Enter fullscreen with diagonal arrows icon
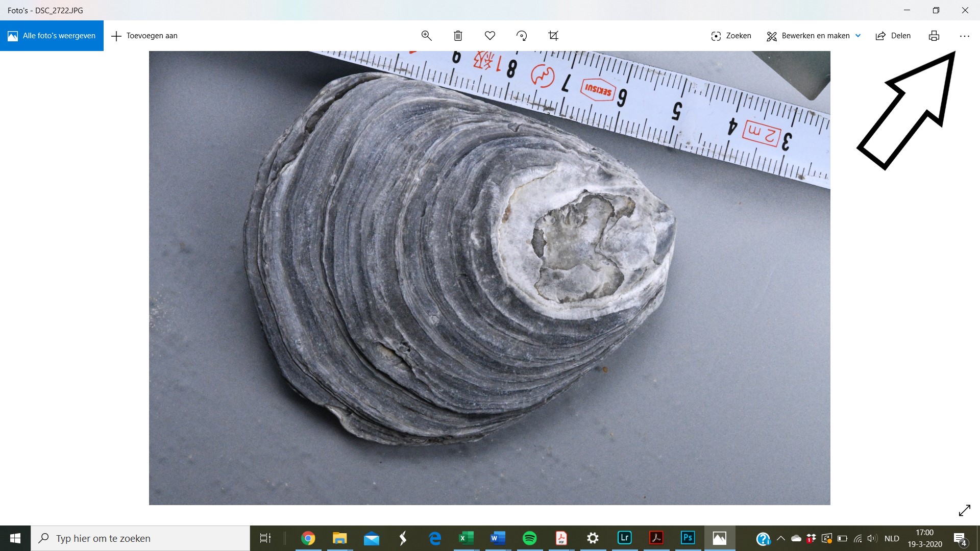Image resolution: width=980 pixels, height=551 pixels. 964,510
